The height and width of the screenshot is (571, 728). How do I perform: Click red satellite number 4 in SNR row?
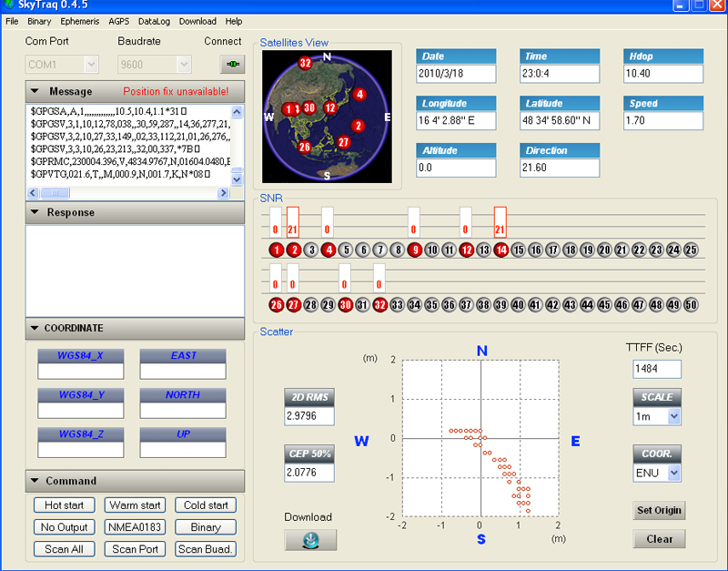point(329,250)
